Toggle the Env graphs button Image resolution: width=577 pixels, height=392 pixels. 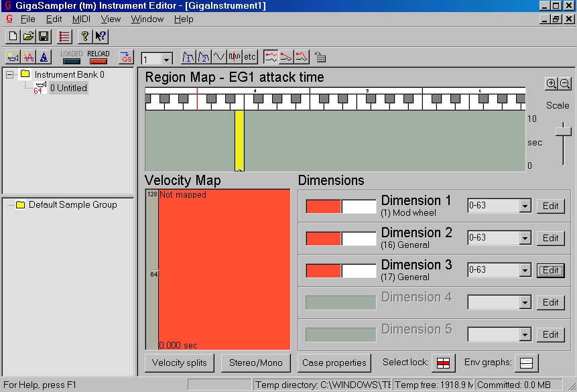tap(526, 363)
